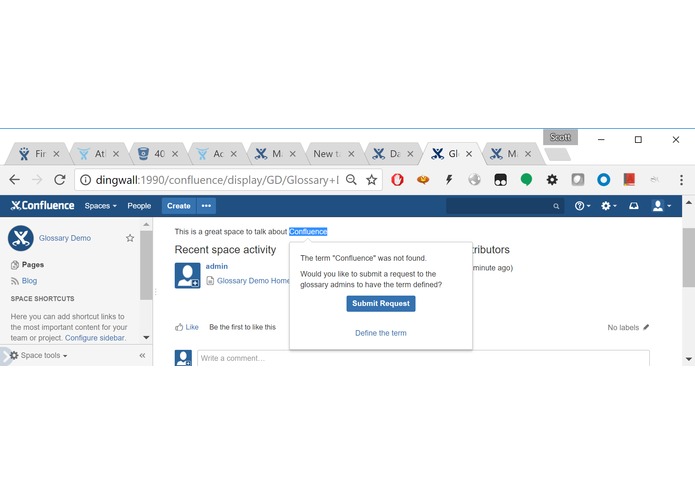Viewport: 695px width, 494px height.
Task: Click the zoom magnifier icon in address bar
Action: (351, 179)
